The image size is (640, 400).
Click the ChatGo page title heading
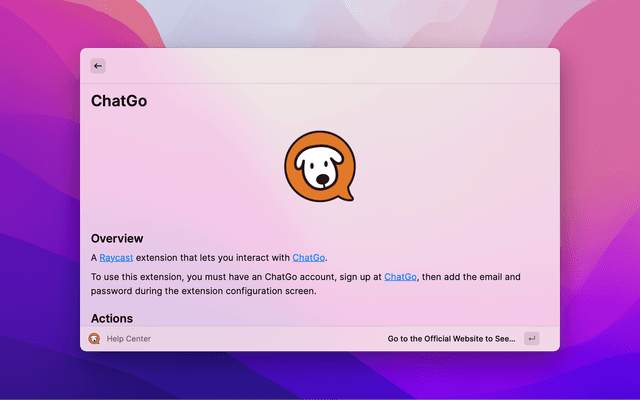119,101
